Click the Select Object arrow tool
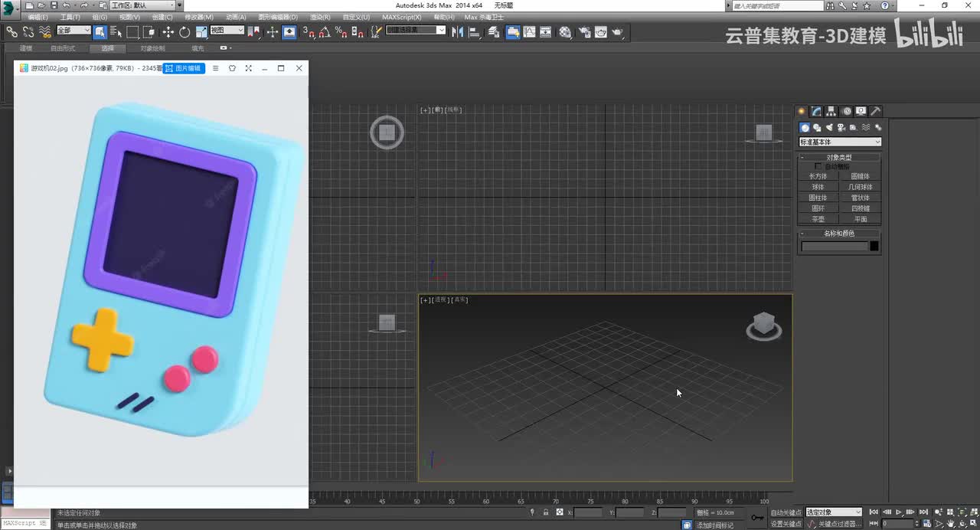The image size is (980, 530). tap(100, 32)
